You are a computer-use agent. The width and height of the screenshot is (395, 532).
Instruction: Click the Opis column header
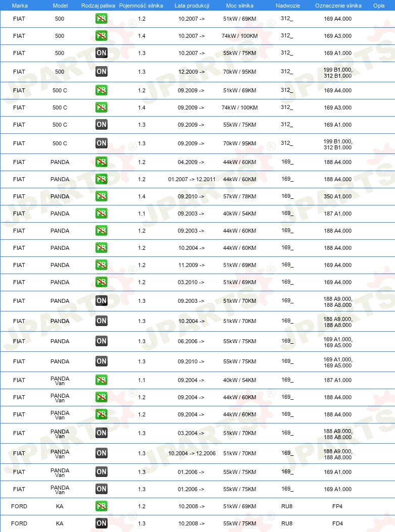click(x=379, y=6)
